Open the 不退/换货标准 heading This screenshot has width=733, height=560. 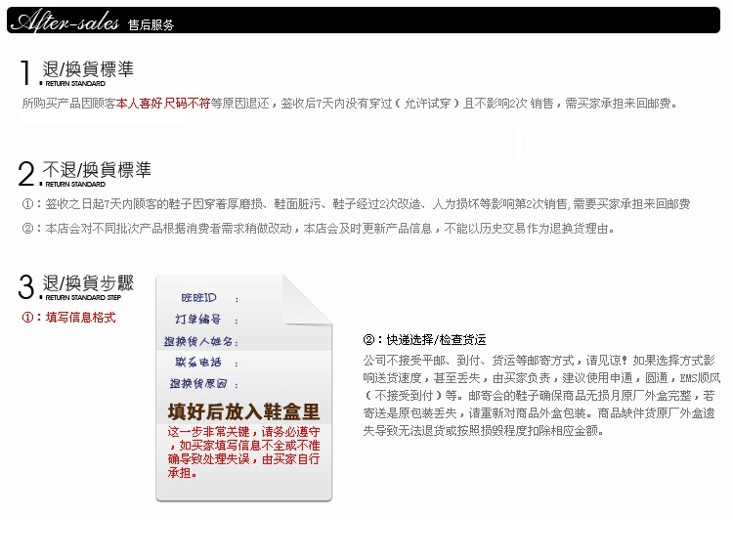97,169
